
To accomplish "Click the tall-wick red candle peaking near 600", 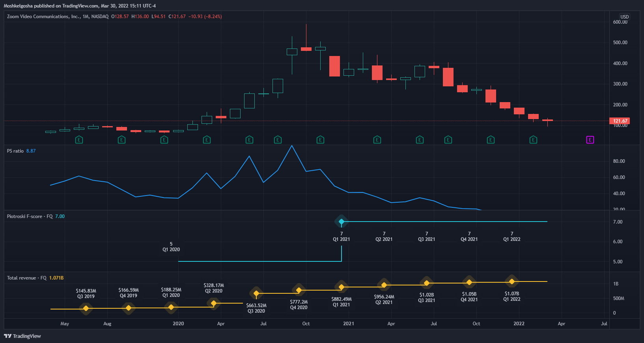I will pyautogui.click(x=306, y=38).
